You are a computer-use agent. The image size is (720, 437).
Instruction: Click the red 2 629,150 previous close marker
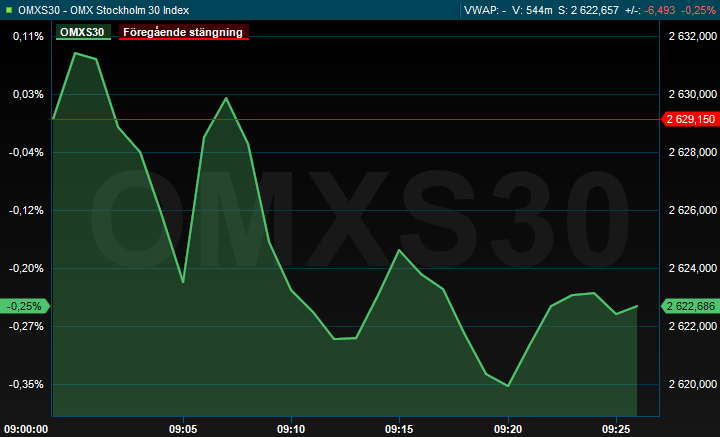[690, 119]
